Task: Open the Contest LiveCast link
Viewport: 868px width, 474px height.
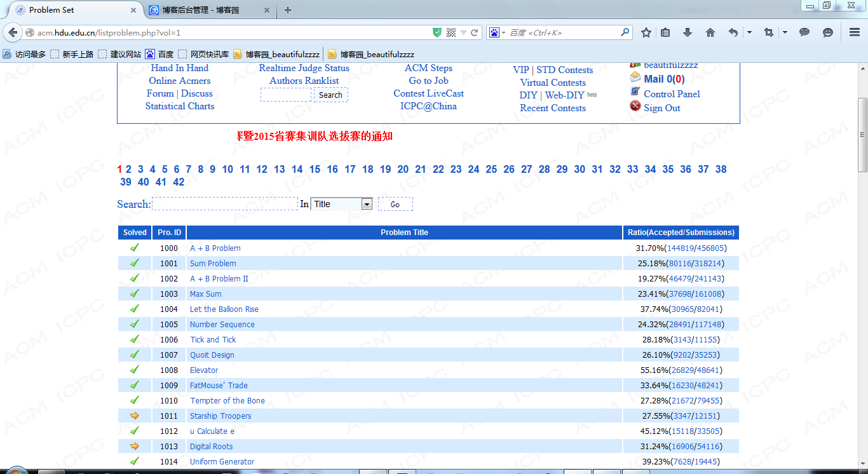Action: click(429, 93)
